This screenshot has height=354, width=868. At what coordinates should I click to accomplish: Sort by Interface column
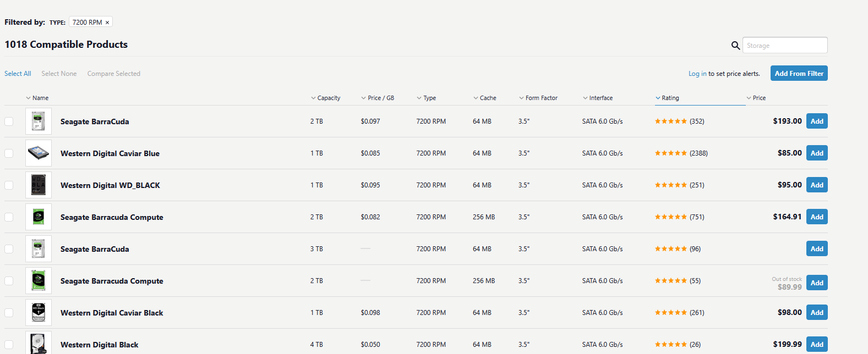pos(598,98)
